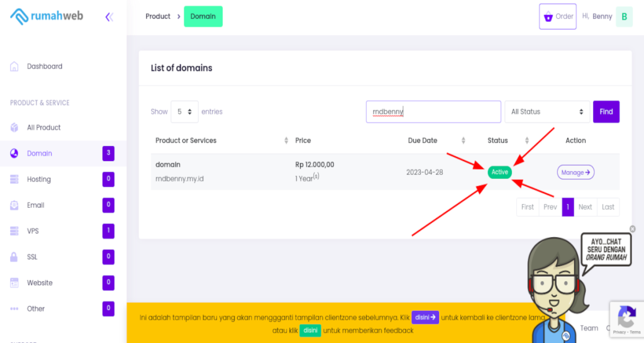
Task: Open Email menu item
Action: tap(36, 205)
